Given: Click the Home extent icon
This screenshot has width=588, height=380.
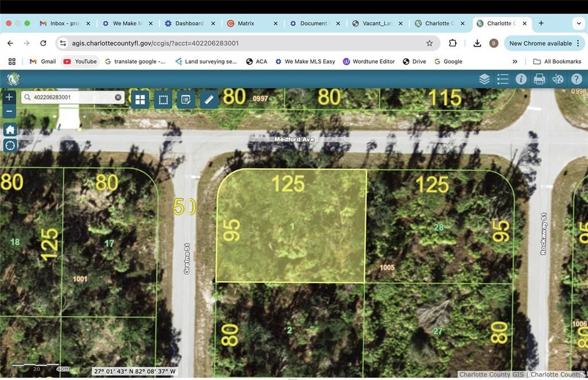Looking at the screenshot, I should click(x=9, y=129).
